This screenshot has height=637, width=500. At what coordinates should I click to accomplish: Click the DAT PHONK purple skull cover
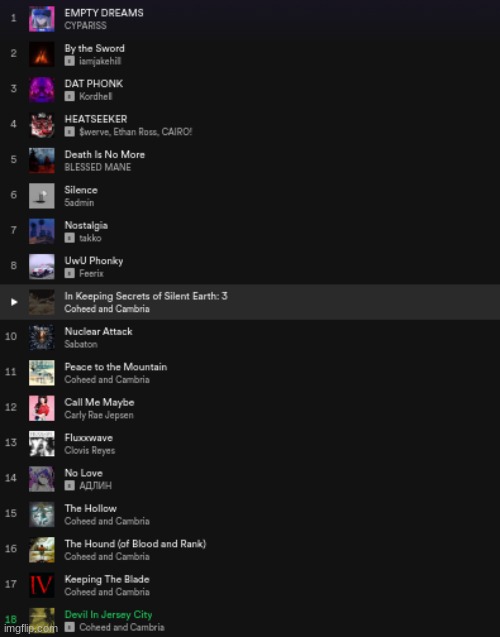41,89
